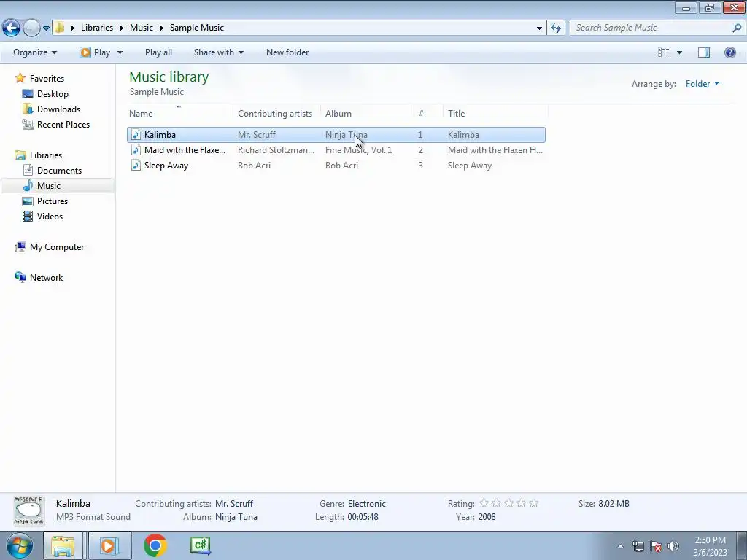Refresh the Sample Music folder

556,28
